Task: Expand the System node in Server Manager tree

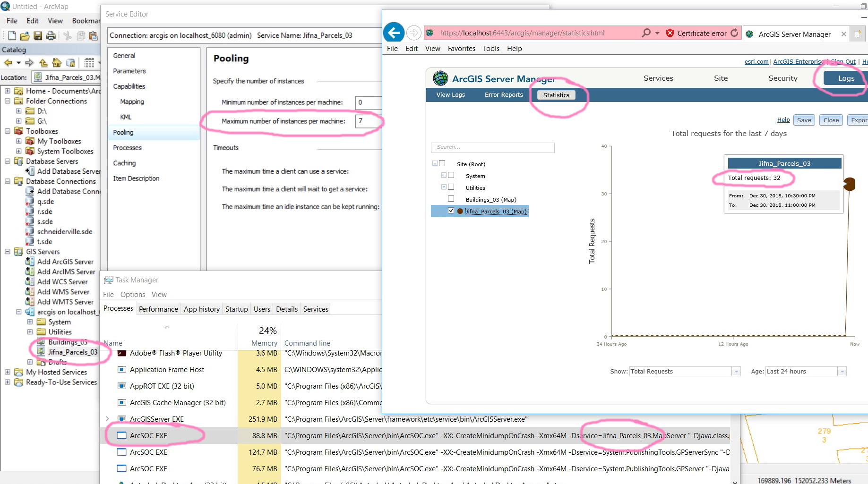Action: (444, 175)
